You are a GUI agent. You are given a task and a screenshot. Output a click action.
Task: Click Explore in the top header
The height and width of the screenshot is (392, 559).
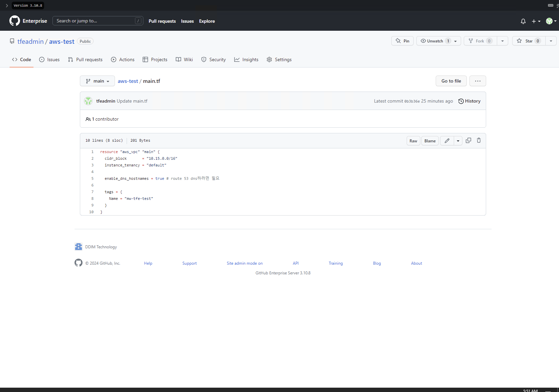pos(207,21)
